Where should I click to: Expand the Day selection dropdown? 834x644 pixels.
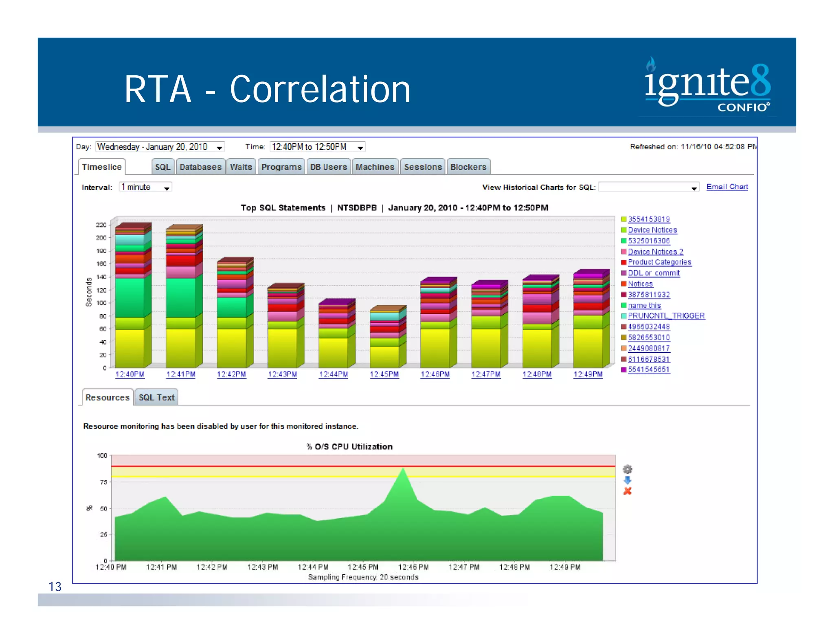[x=219, y=147]
